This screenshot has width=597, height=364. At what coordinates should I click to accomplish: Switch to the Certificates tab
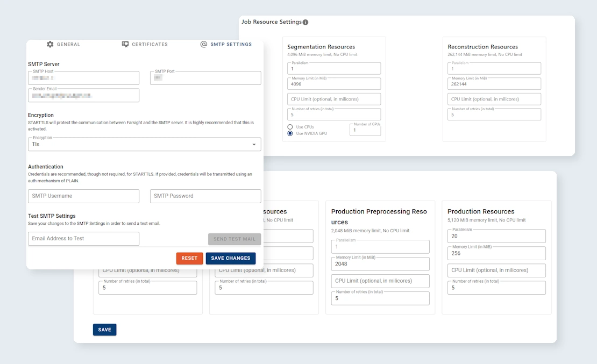(x=145, y=44)
